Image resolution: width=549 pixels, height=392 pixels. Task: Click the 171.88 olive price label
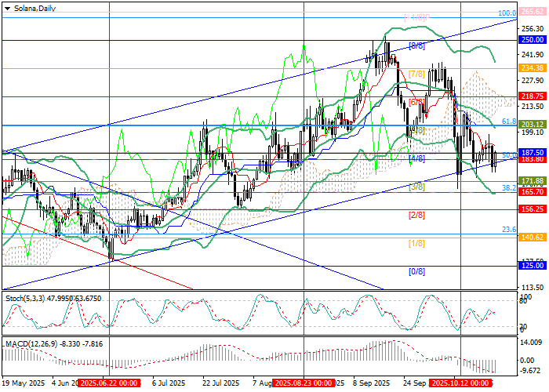(x=533, y=181)
